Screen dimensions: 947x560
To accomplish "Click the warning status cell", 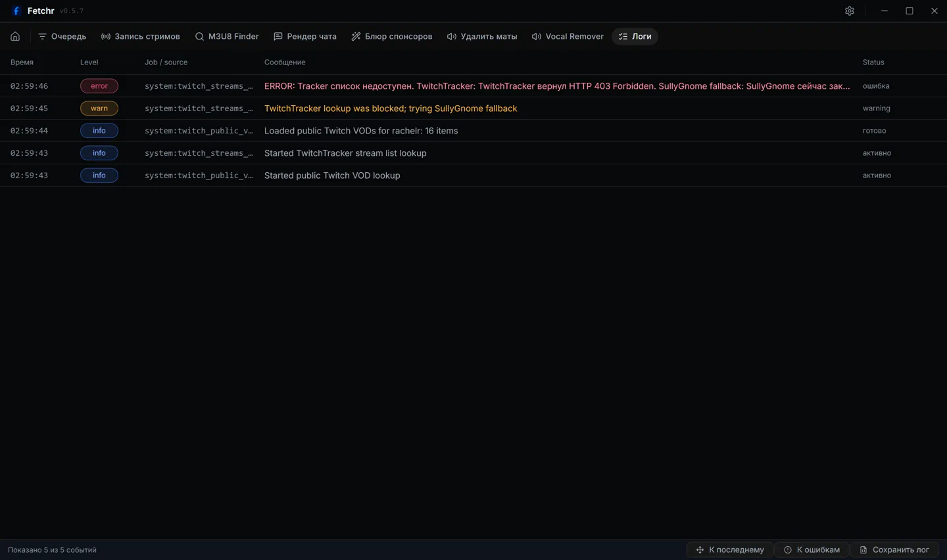I will coord(877,108).
